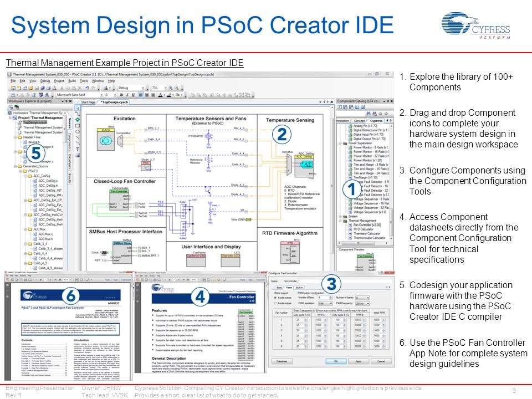This screenshot has height=399, width=532.
Task: Open the Build menu
Action: click(x=72, y=81)
